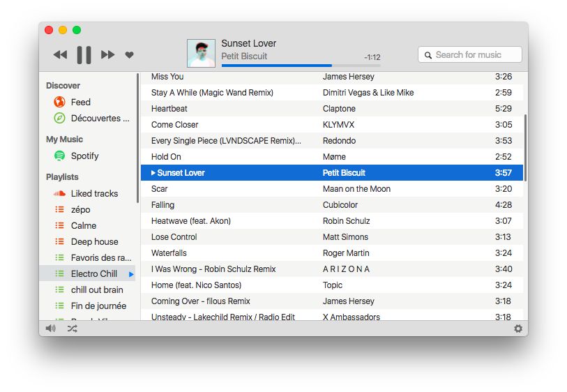
Task: Click the Discover section heading
Action: coord(63,86)
